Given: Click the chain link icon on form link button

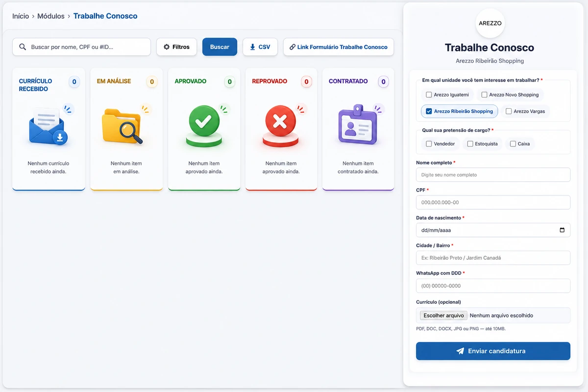Looking at the screenshot, I should coord(293,47).
